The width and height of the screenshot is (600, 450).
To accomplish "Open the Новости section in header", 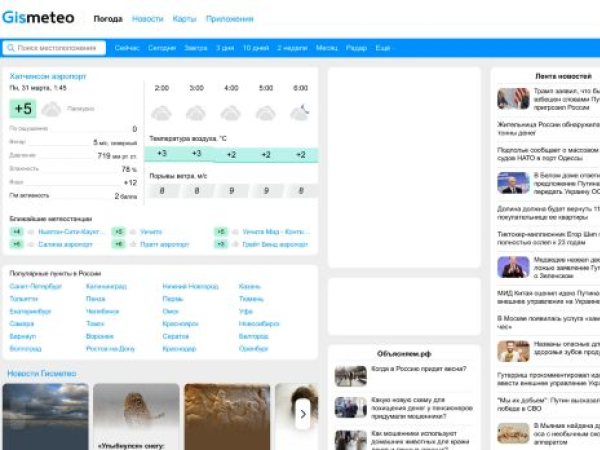I will [147, 19].
